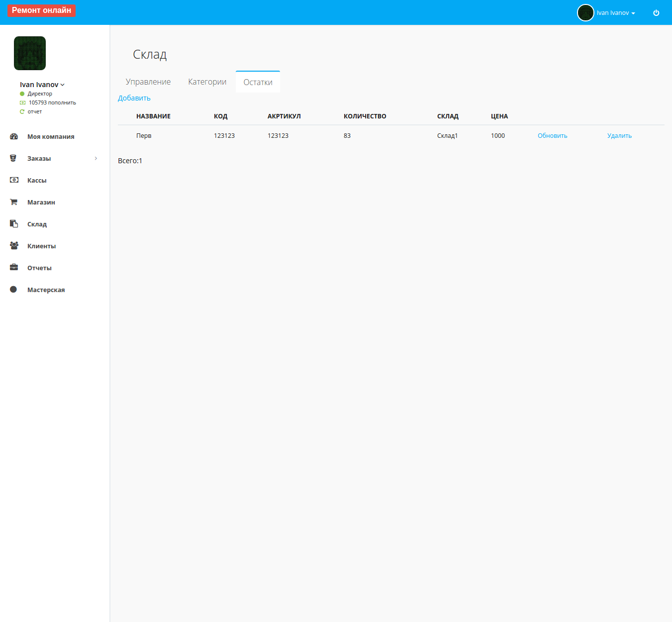Click the СКЛАД column header
This screenshot has height=622, width=672.
(448, 116)
